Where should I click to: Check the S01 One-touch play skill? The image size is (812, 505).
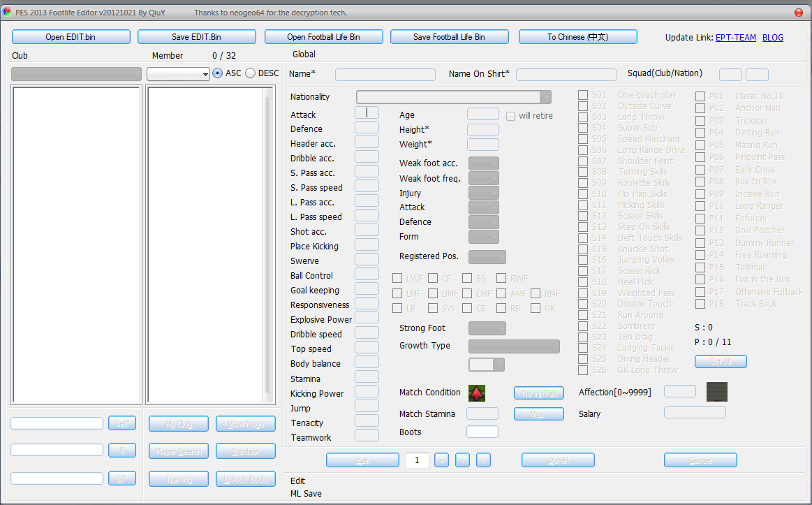pos(583,95)
